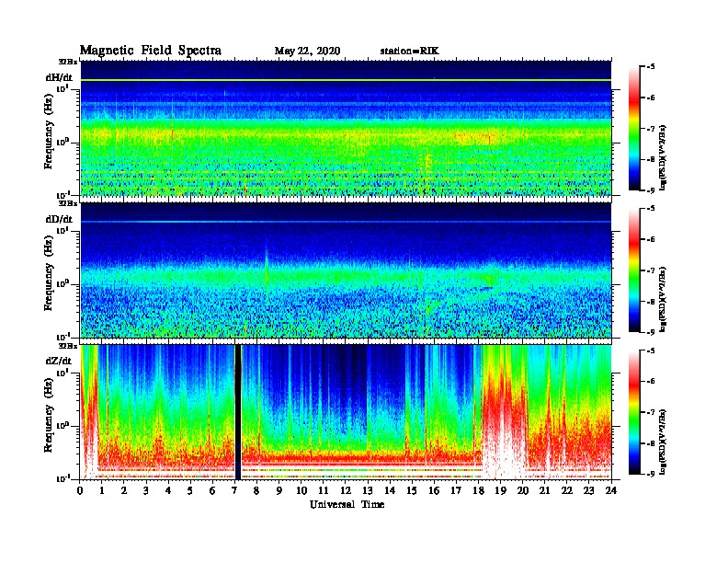
Task: Select the dH/dt panel label
Action: tap(59, 77)
